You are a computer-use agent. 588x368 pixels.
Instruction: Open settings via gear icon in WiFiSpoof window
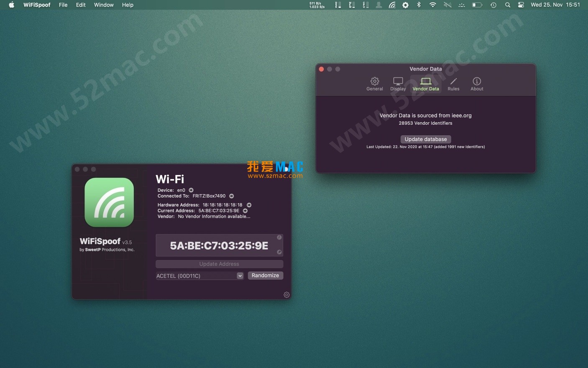point(286,295)
